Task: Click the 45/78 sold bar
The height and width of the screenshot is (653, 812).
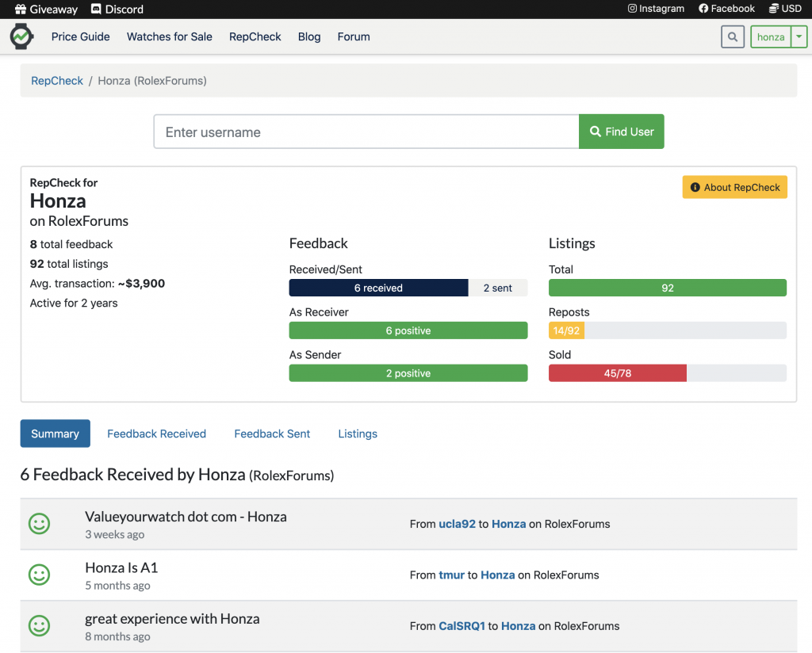Action: click(x=618, y=373)
